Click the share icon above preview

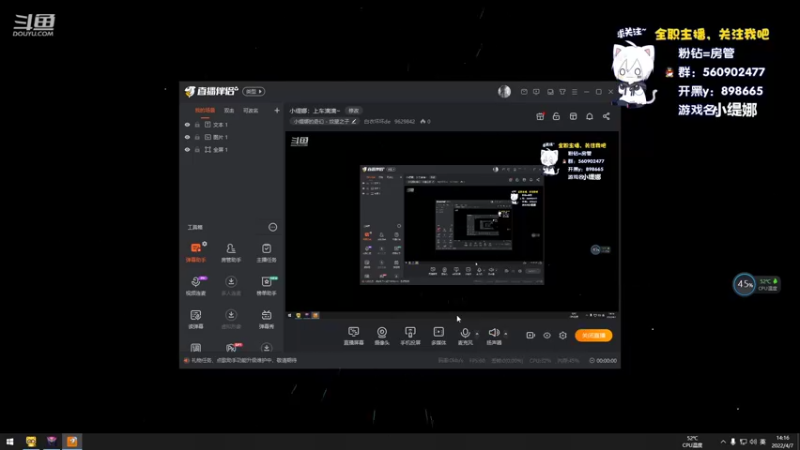pos(606,116)
